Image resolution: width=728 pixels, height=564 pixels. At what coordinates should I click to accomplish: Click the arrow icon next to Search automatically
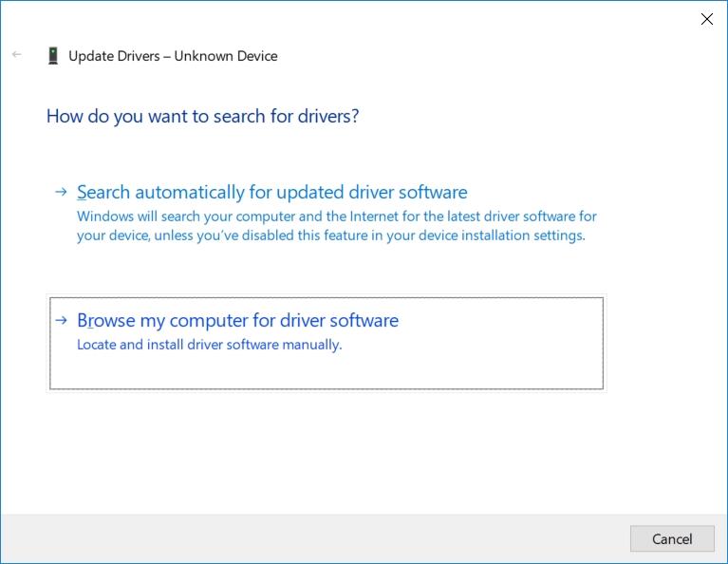[61, 192]
